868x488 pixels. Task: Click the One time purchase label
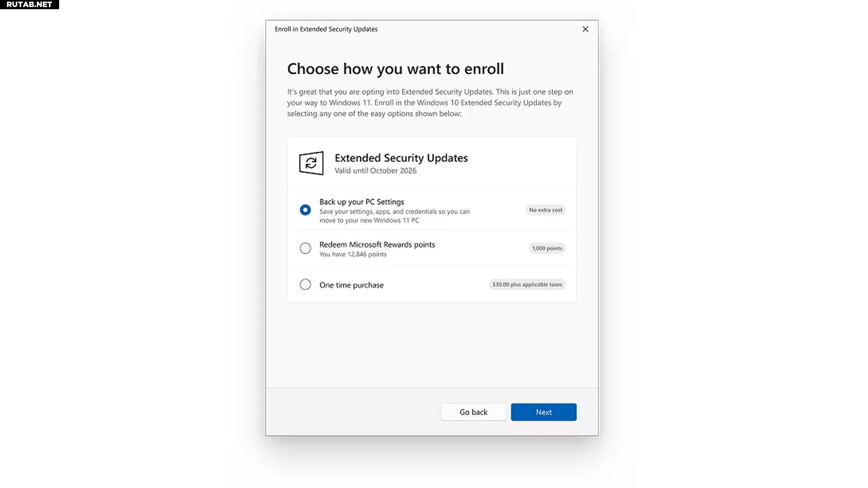(352, 285)
